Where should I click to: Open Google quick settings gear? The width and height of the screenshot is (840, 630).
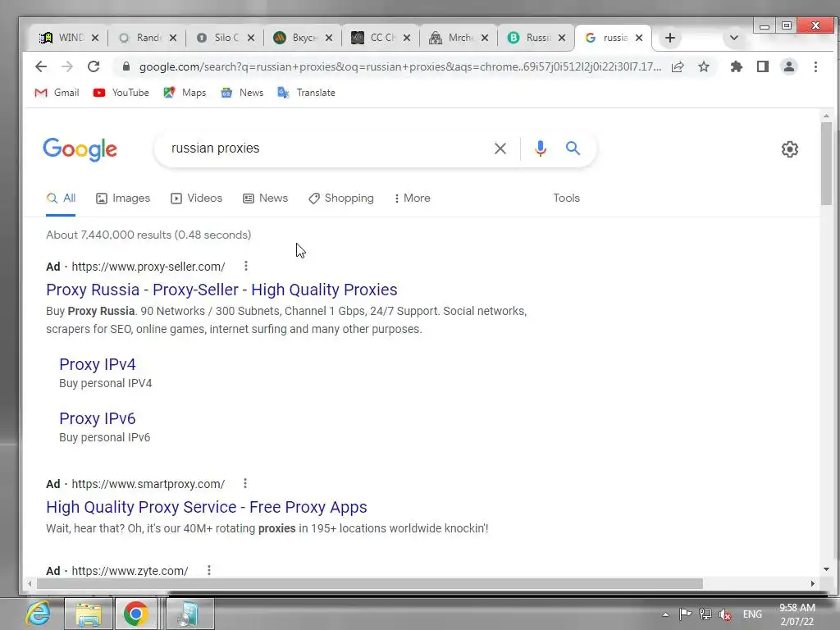(790, 149)
